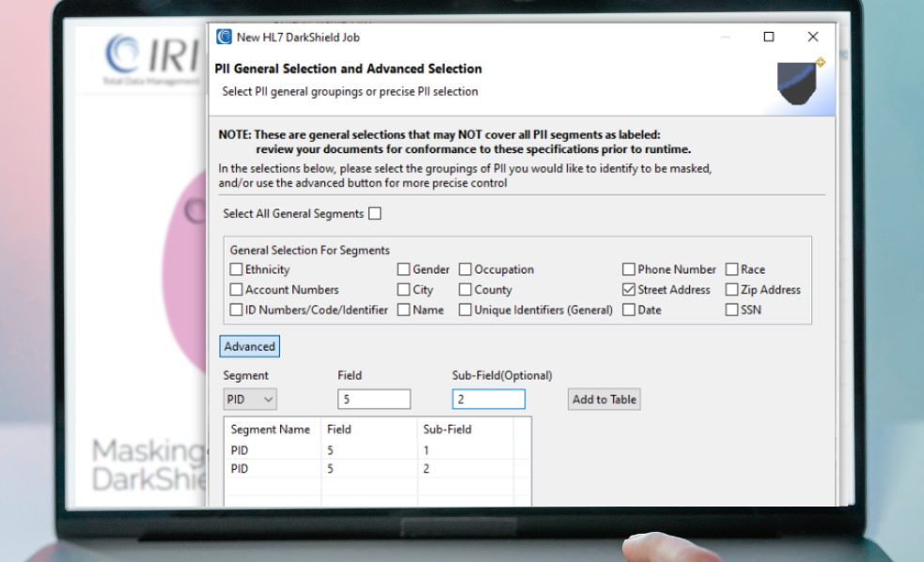Focus the Sub-Field(Optional) input box
The width and height of the screenshot is (924, 562).
(489, 399)
